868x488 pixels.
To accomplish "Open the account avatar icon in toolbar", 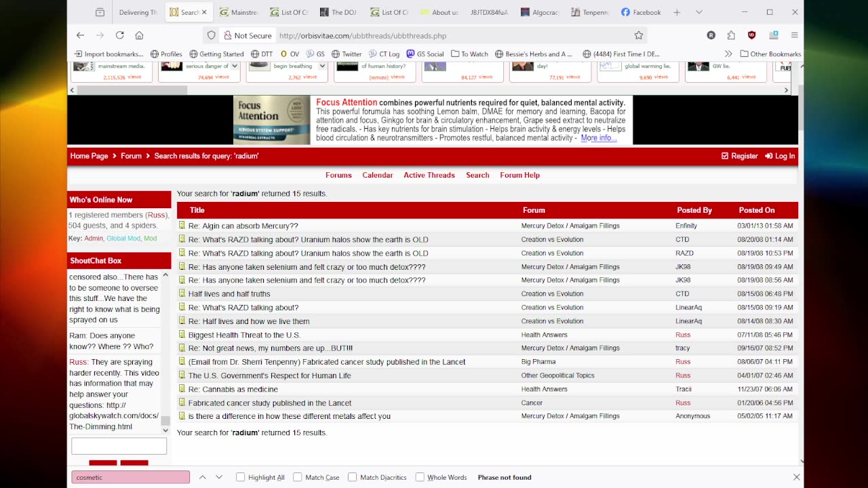I will point(711,35).
